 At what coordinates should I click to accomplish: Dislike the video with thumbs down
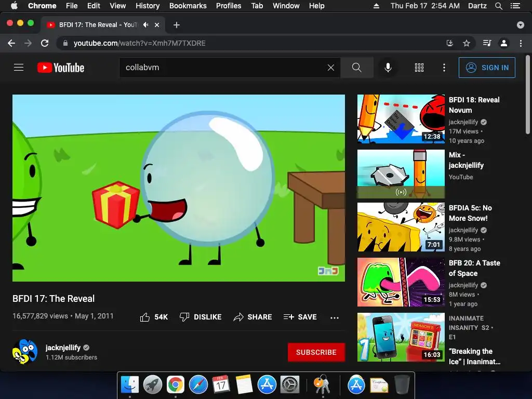click(184, 317)
